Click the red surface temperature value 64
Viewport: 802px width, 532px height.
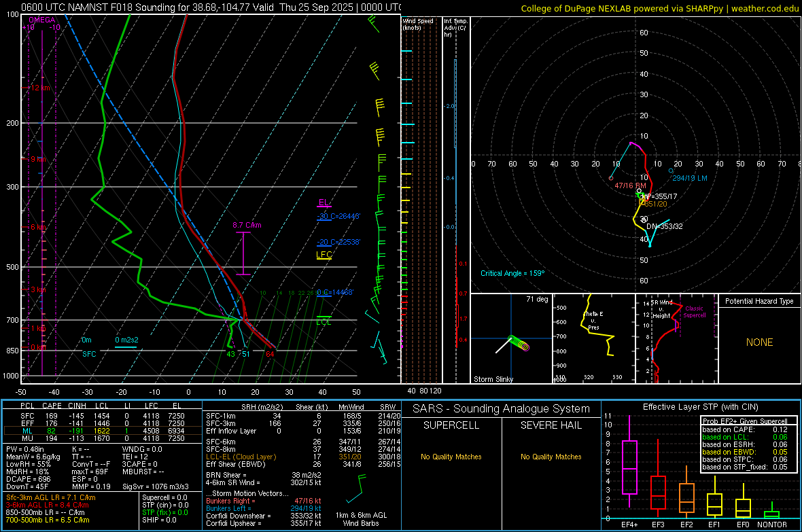coord(270,354)
